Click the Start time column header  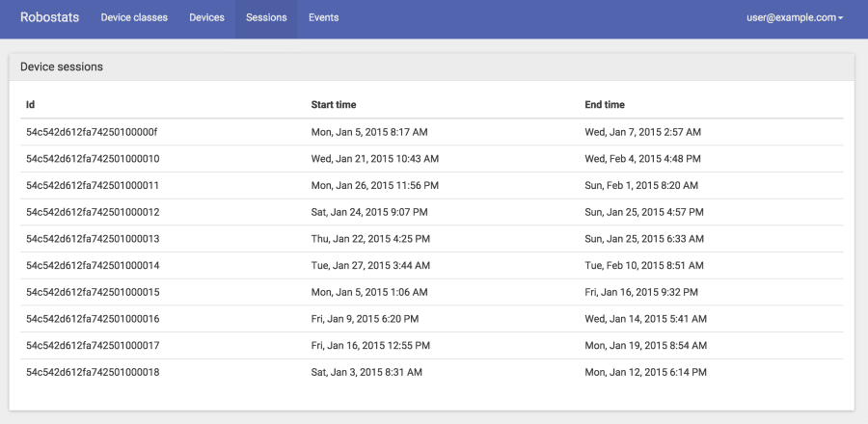pos(334,104)
